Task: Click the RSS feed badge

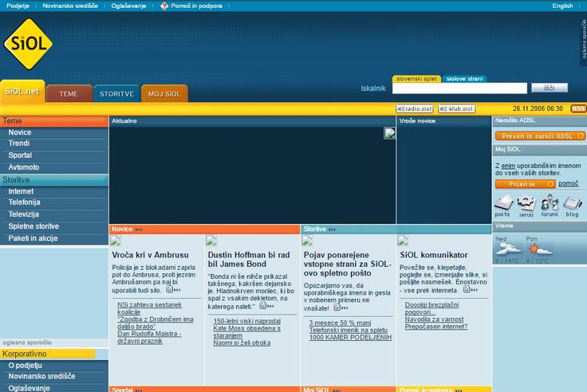Action: pos(577,108)
